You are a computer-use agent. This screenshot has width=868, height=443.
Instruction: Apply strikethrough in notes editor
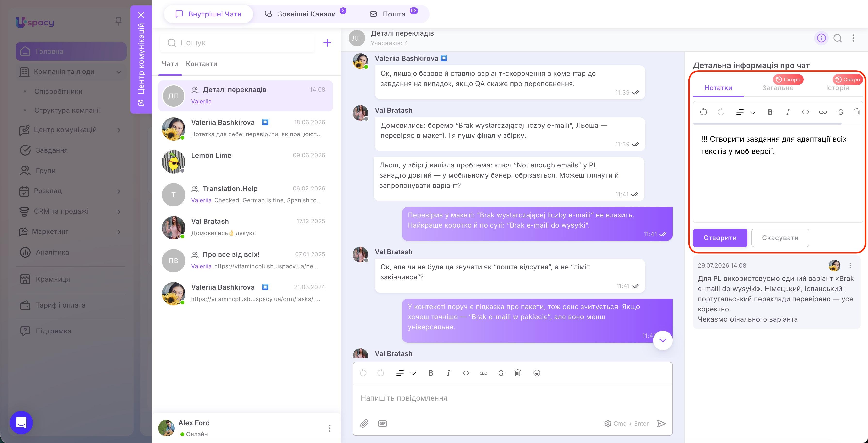click(840, 112)
